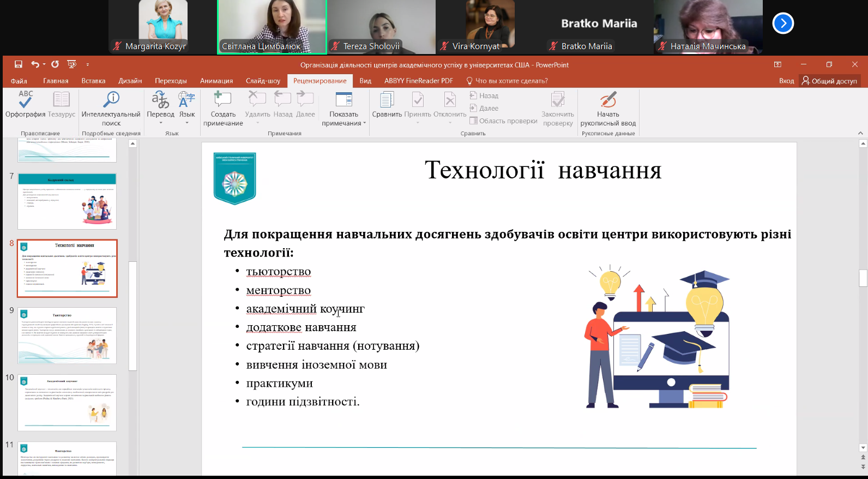Switch to the Design (Дизайн) tab

tap(130, 81)
